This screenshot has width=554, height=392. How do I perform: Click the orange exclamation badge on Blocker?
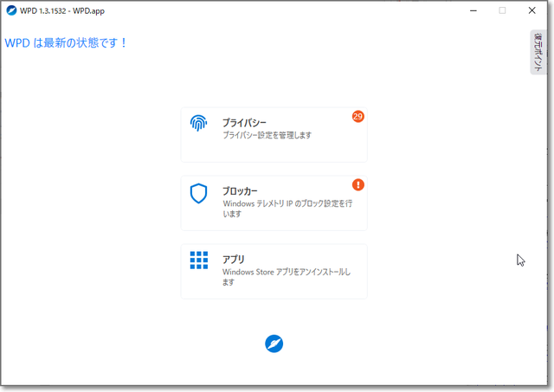[358, 184]
